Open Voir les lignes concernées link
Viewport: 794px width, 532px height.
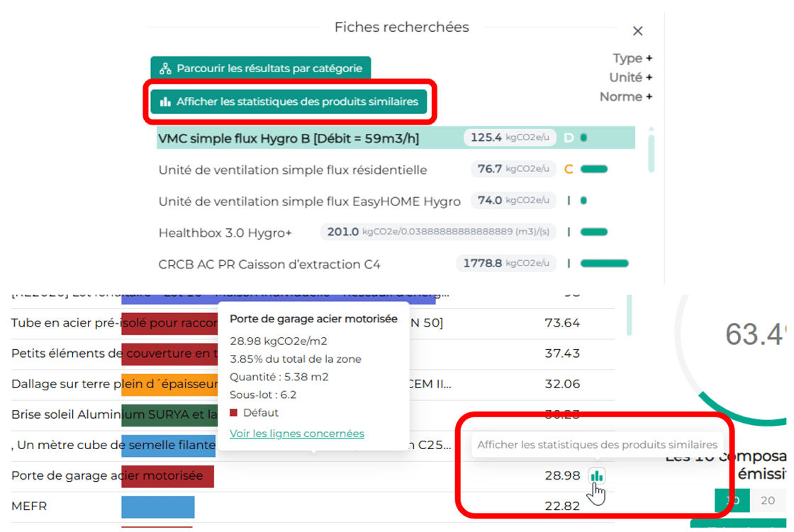tap(297, 434)
